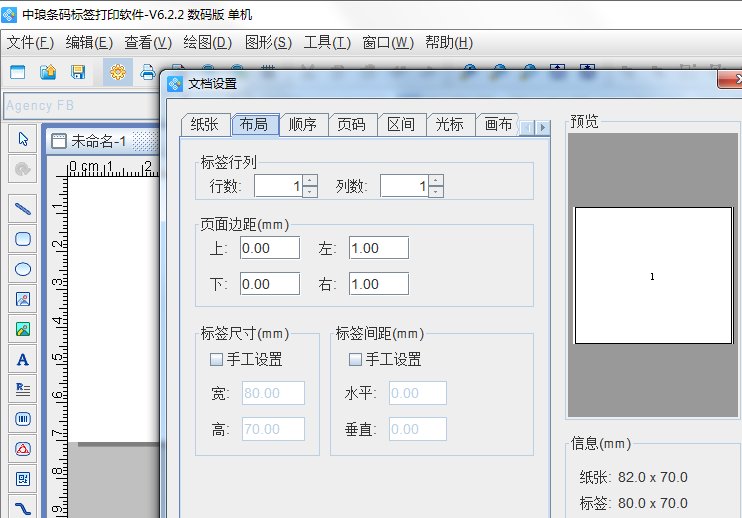Click the 纸张: 82.0 x 70.0 info text
The height and width of the screenshot is (518, 742).
coord(634,477)
